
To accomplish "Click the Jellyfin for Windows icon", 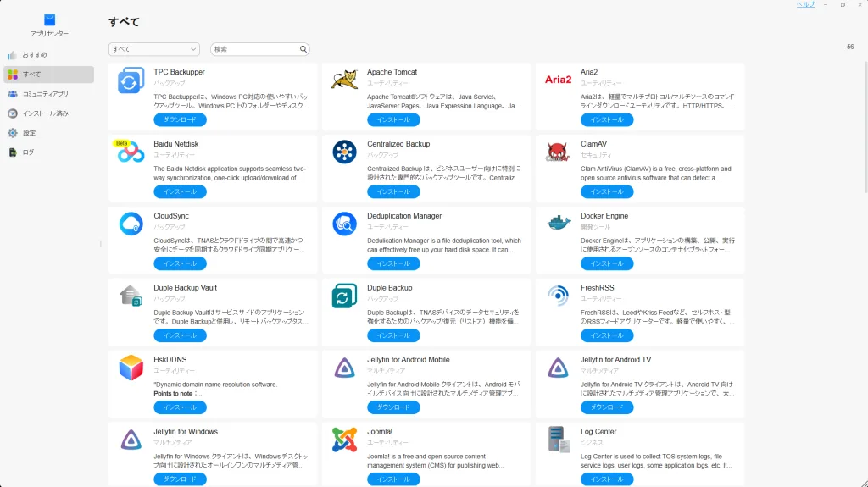I will (x=131, y=440).
